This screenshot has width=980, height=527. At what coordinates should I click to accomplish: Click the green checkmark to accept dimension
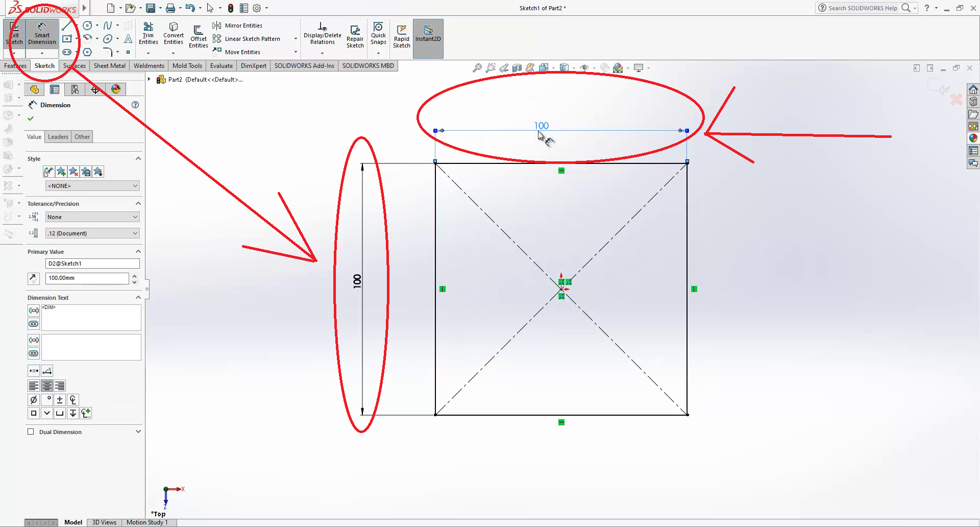click(31, 118)
